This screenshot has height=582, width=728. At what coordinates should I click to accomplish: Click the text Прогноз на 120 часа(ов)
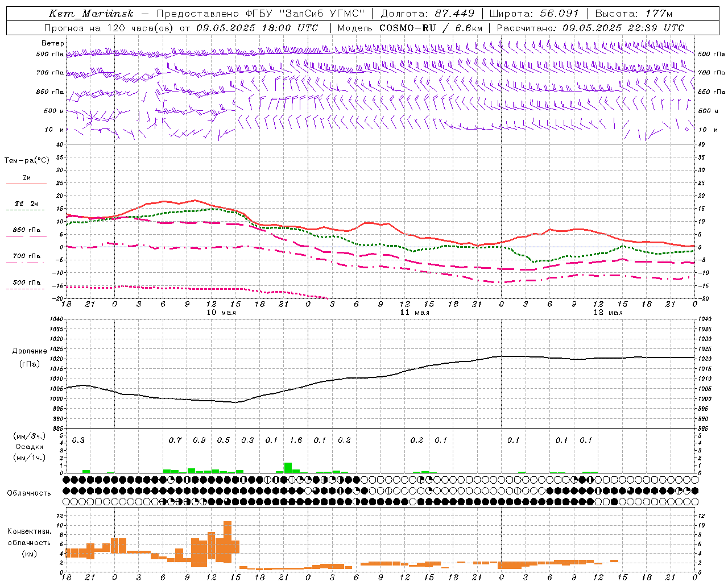pos(109,28)
